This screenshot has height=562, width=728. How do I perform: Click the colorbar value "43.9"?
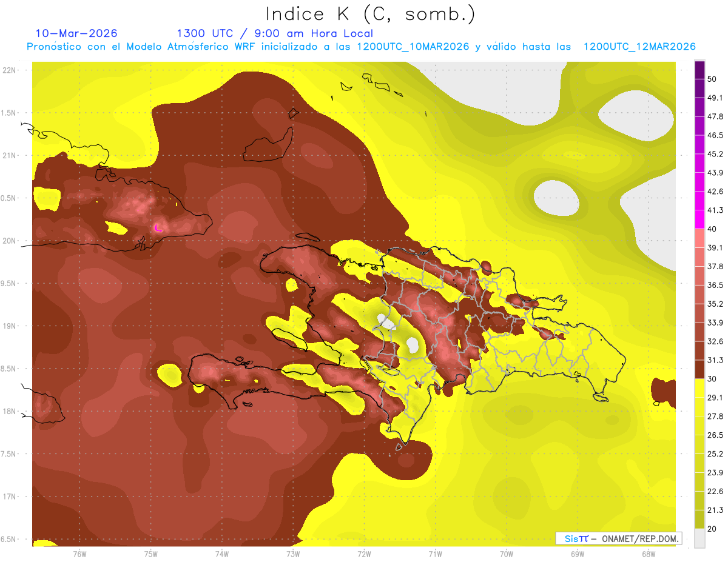[x=716, y=173]
